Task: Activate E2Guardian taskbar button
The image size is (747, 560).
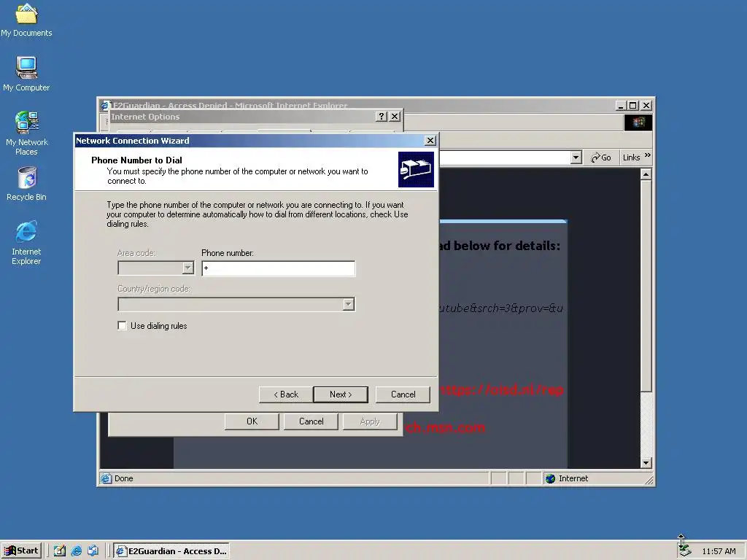Action: pos(171,551)
